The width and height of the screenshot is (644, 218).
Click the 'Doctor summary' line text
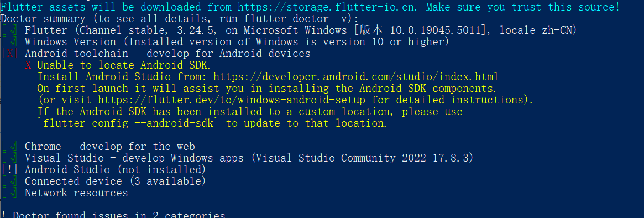tap(180, 19)
